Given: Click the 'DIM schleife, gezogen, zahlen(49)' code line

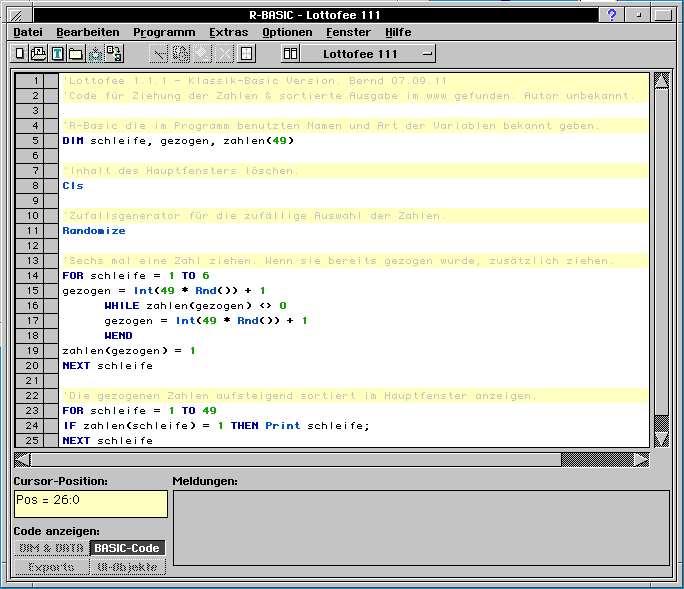Looking at the screenshot, I should point(178,140).
